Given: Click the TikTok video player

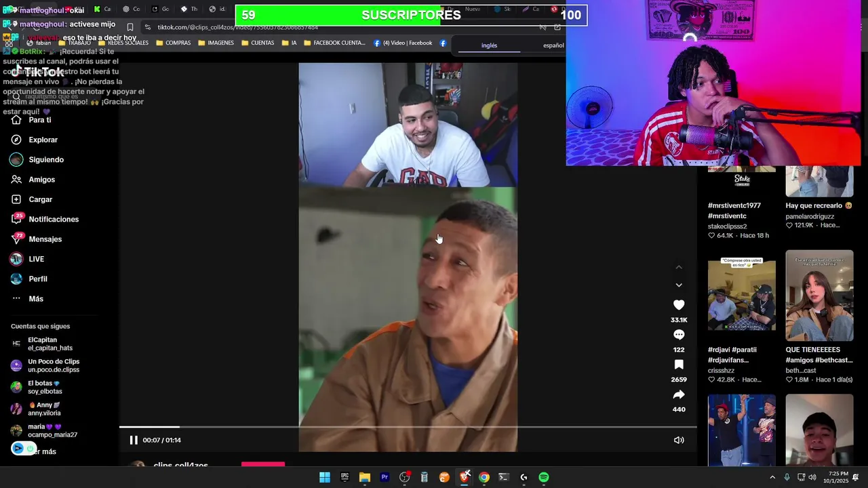Looking at the screenshot, I should pos(408,258).
